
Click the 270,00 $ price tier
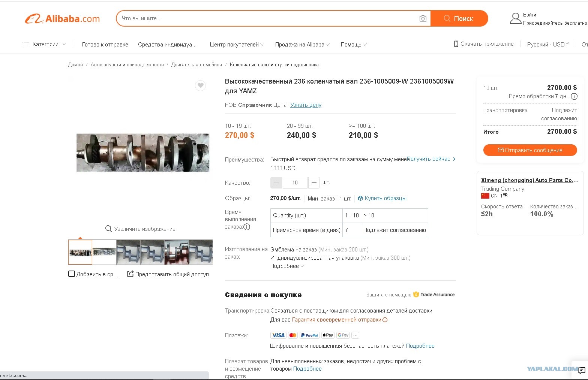240,135
